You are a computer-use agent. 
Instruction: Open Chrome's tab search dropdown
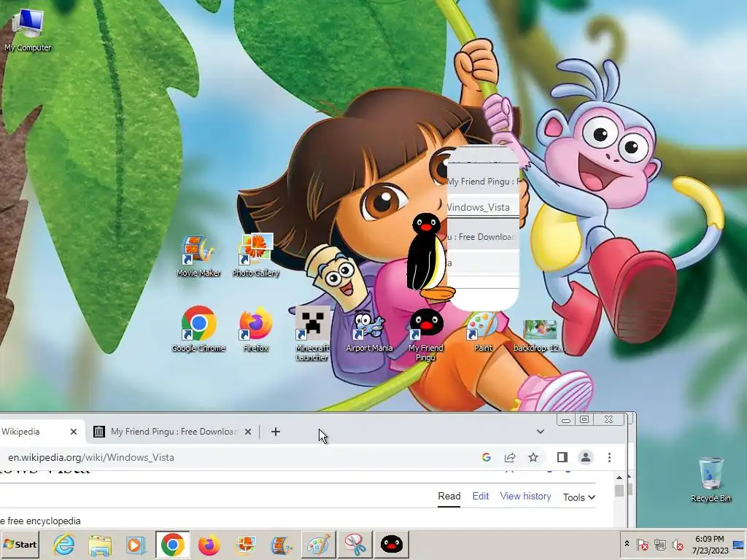point(541,432)
